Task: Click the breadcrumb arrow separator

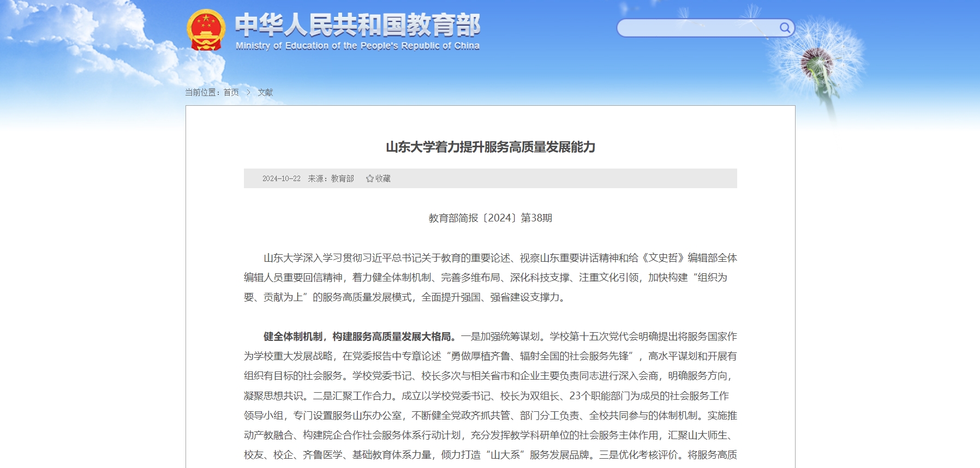Action: [x=248, y=92]
